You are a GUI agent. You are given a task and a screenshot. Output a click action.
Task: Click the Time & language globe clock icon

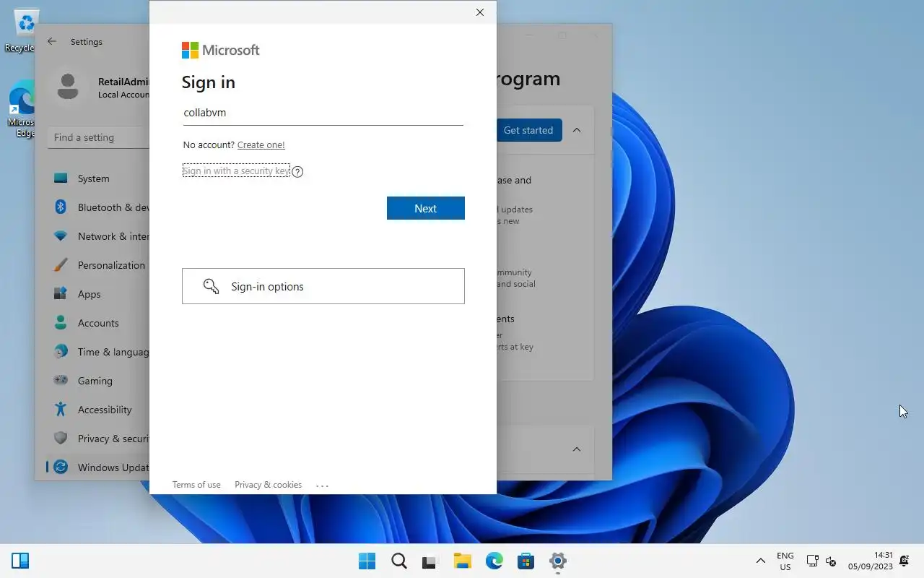click(61, 352)
